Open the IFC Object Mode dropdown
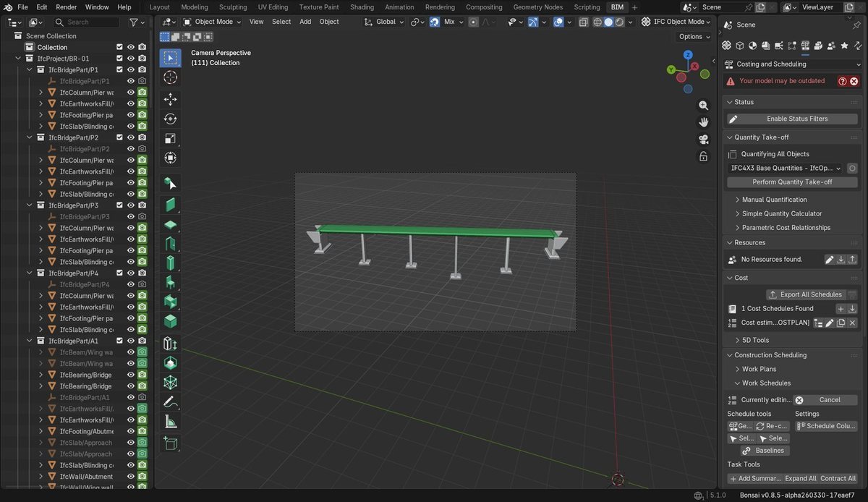Viewport: 868px width, 502px height. (x=676, y=22)
